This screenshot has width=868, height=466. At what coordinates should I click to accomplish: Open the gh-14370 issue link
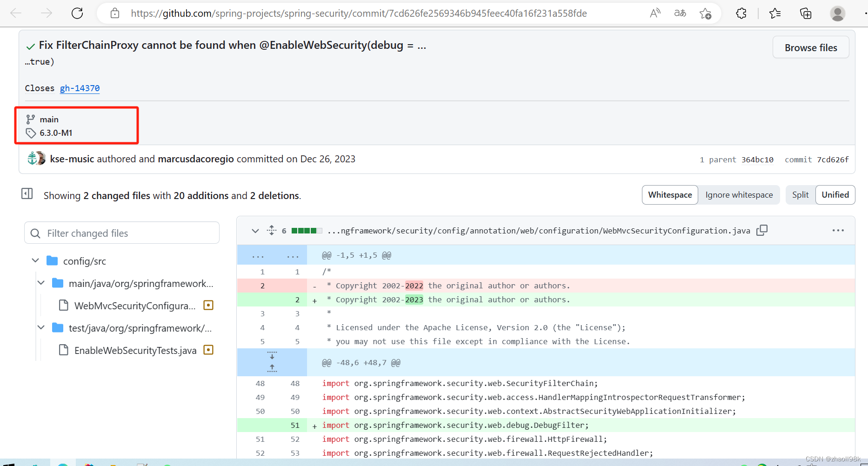pos(80,88)
